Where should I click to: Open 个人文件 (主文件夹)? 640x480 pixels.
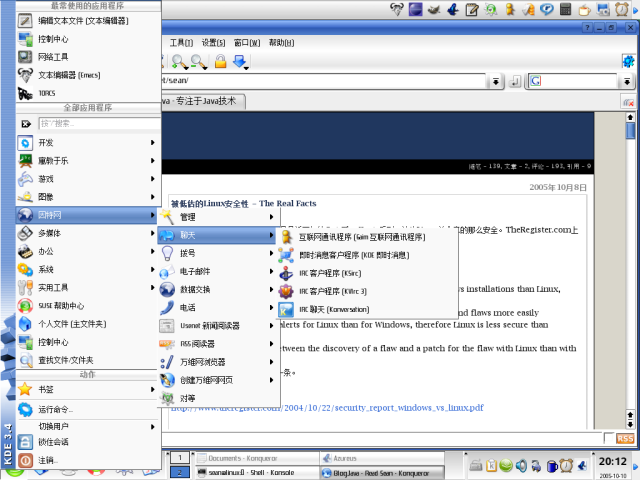tap(88, 324)
